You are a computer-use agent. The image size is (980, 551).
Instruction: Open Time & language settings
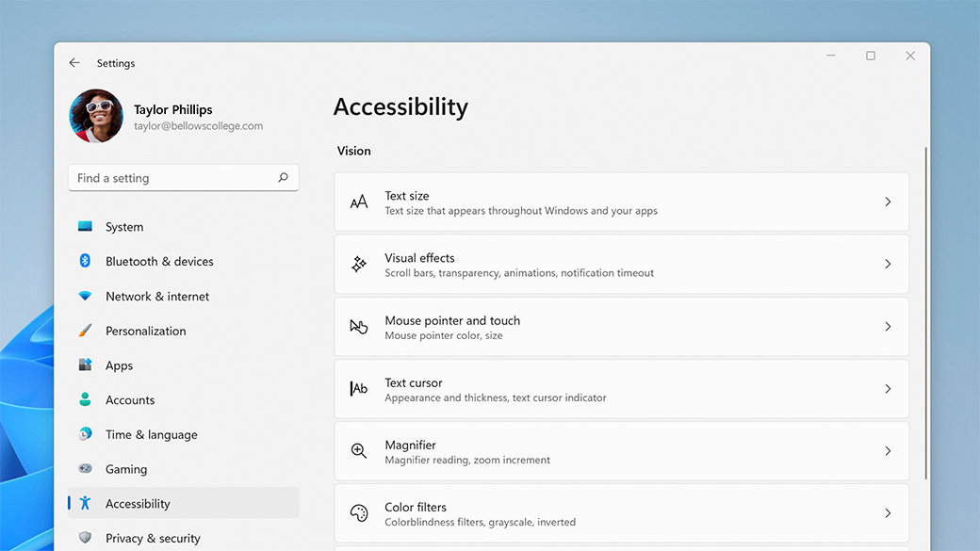(183, 433)
